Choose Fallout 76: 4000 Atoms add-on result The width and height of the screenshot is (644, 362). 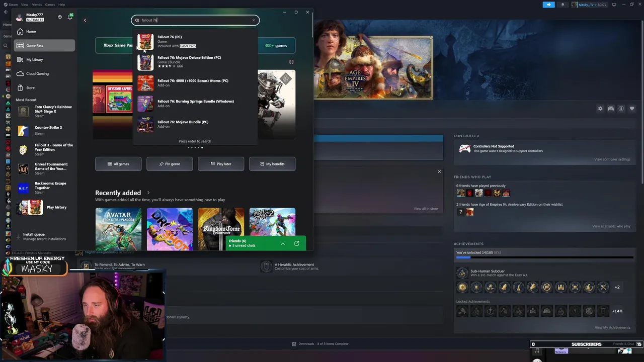pyautogui.click(x=195, y=83)
